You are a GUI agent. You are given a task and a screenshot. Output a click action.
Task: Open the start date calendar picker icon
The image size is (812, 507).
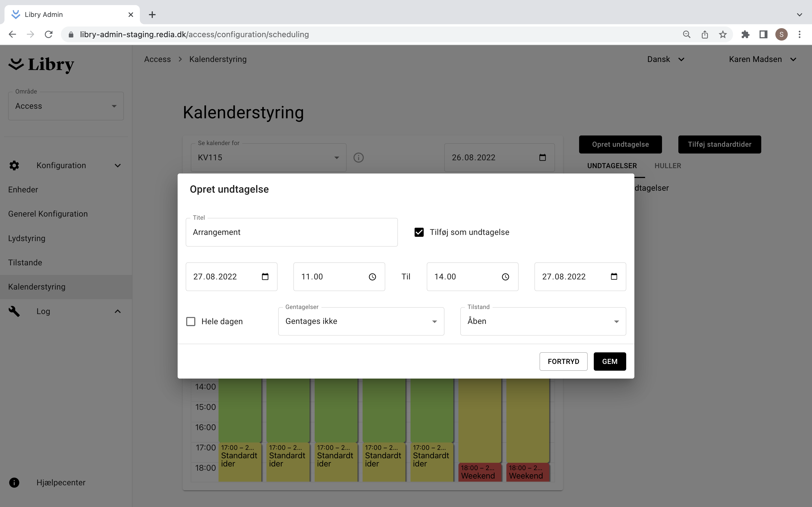265,277
